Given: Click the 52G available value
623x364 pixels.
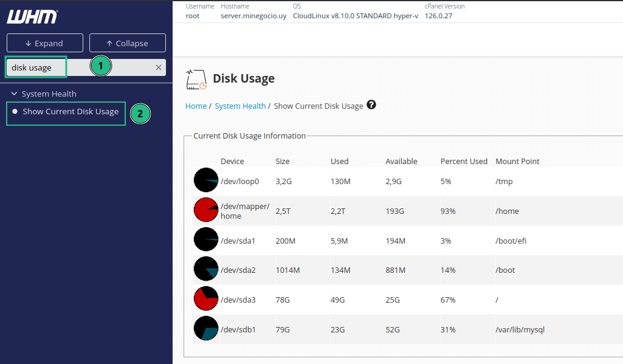Looking at the screenshot, I should 393,330.
